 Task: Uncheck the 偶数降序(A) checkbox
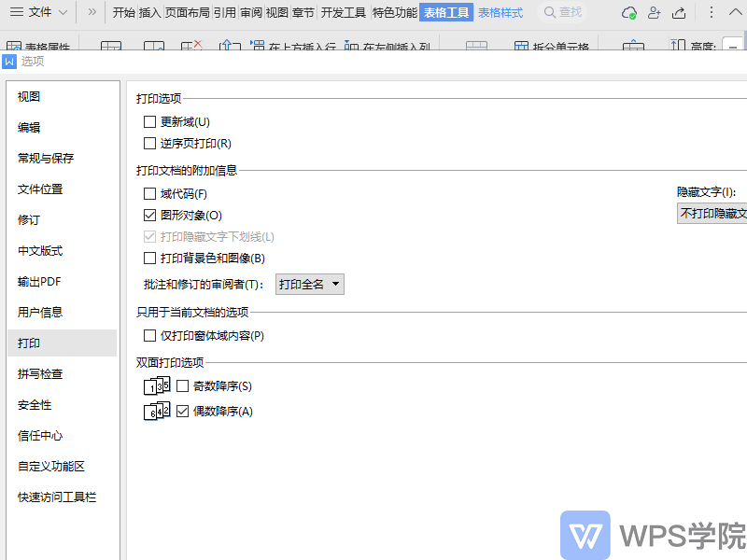[182, 411]
